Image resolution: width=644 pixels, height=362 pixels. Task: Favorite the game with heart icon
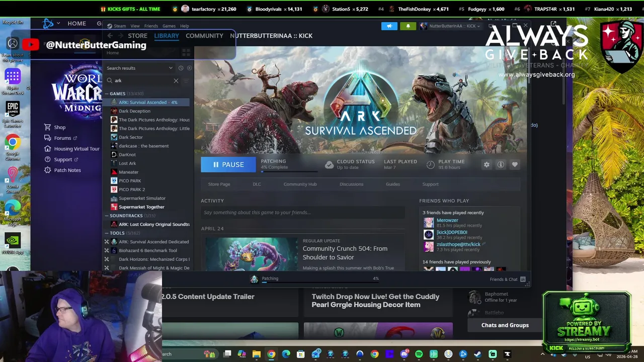pyautogui.click(x=515, y=164)
